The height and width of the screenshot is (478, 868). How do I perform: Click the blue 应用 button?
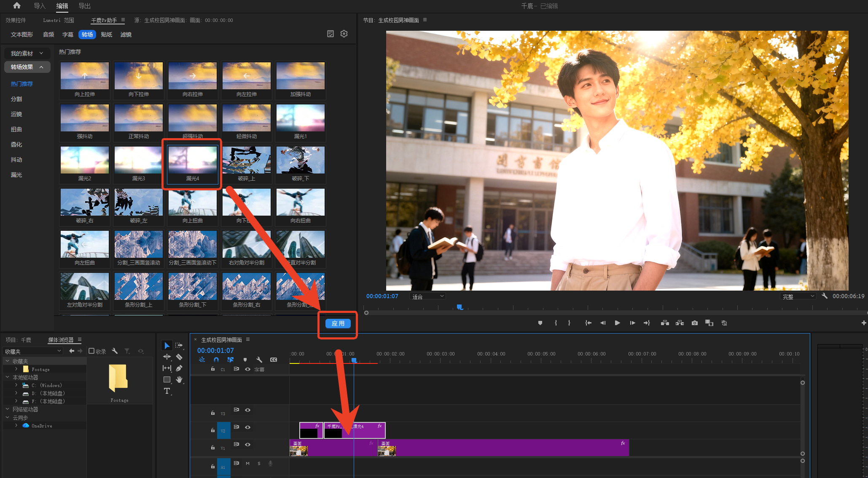point(338,323)
